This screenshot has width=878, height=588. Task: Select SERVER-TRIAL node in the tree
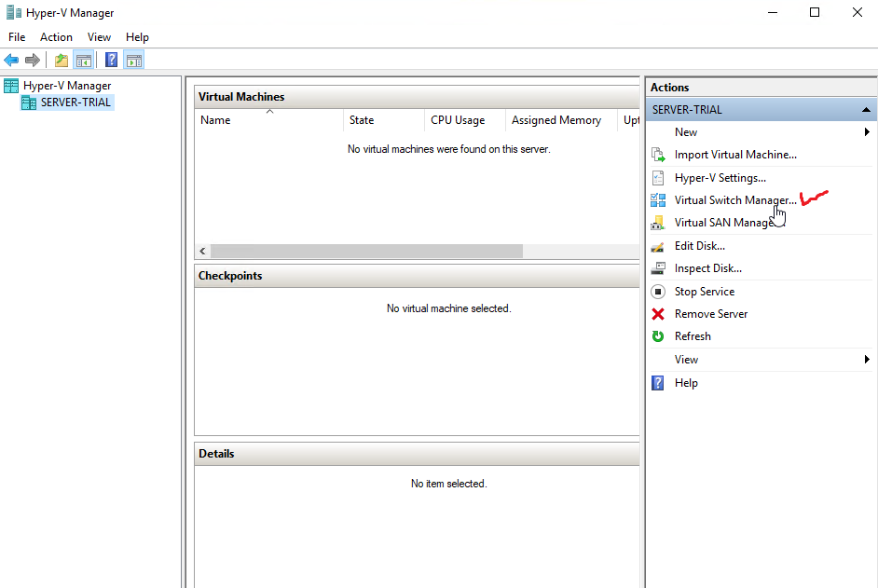coord(75,103)
